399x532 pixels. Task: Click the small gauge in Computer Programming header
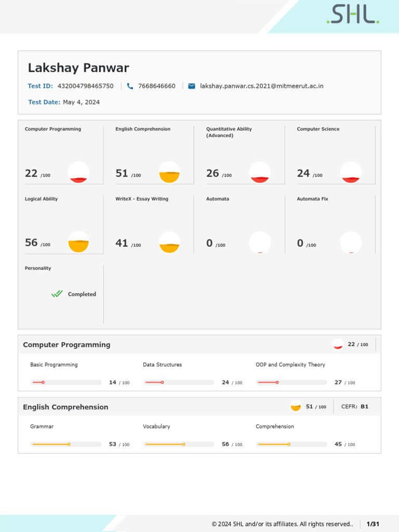(338, 344)
